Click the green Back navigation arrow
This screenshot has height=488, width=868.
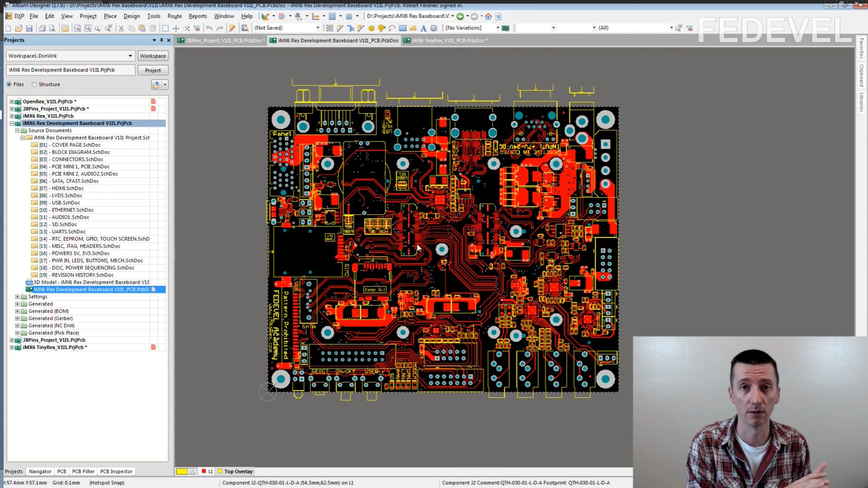click(460, 16)
